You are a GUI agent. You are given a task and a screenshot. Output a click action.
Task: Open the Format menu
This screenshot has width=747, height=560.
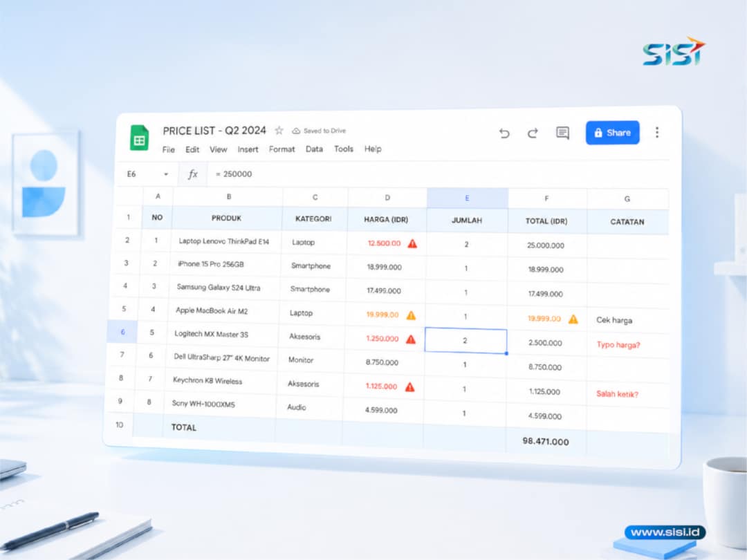(282, 149)
